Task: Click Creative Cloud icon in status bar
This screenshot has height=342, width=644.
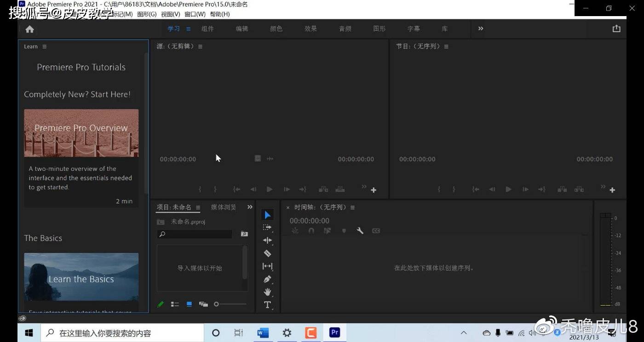Action: point(22,318)
